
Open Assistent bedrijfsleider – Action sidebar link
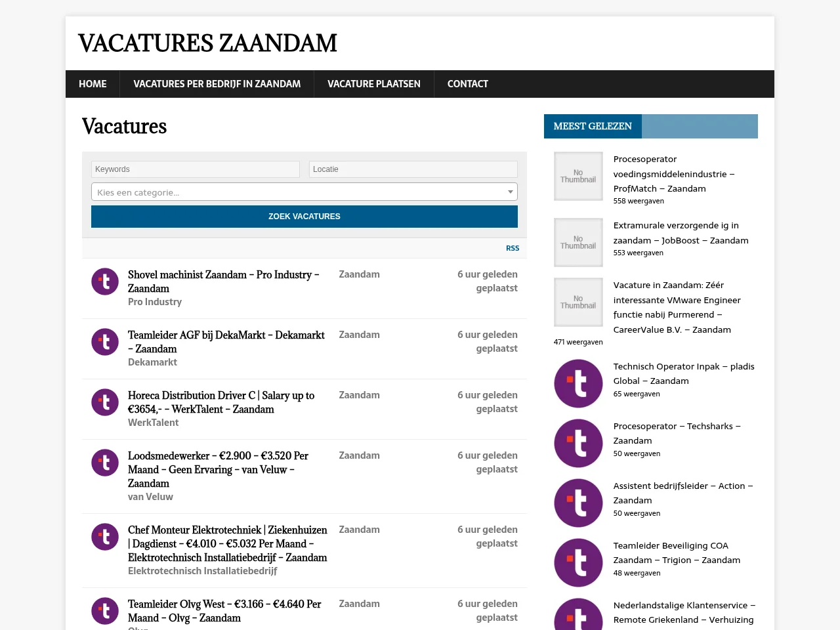[683, 493]
